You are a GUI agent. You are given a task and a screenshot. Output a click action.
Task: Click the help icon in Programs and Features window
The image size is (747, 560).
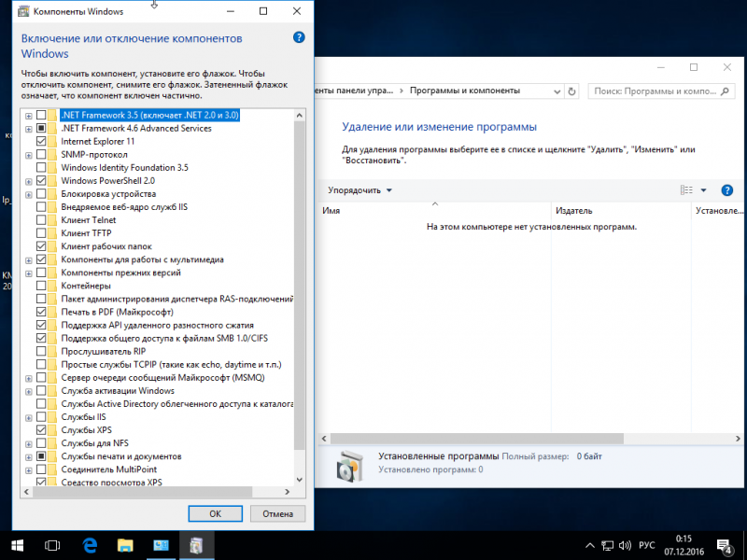(x=726, y=190)
